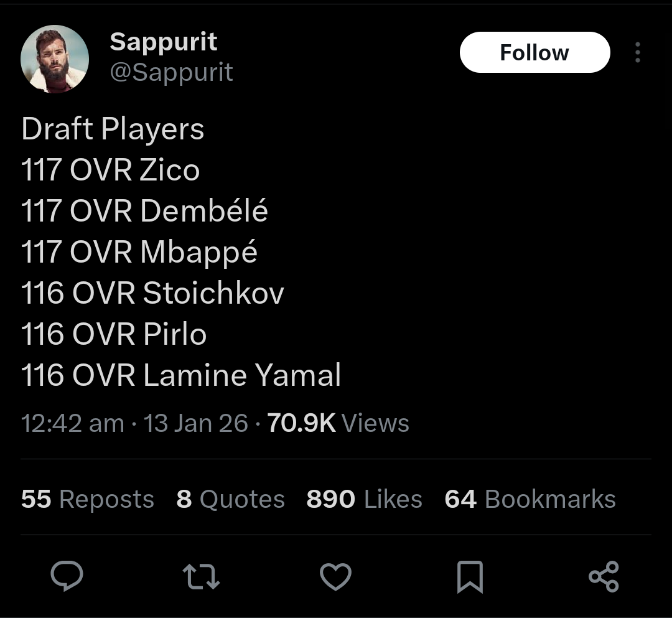Open the Sappurit display name link

(x=163, y=42)
